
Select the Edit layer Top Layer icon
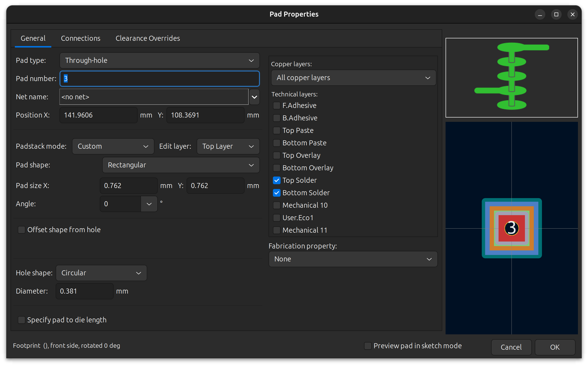(226, 146)
